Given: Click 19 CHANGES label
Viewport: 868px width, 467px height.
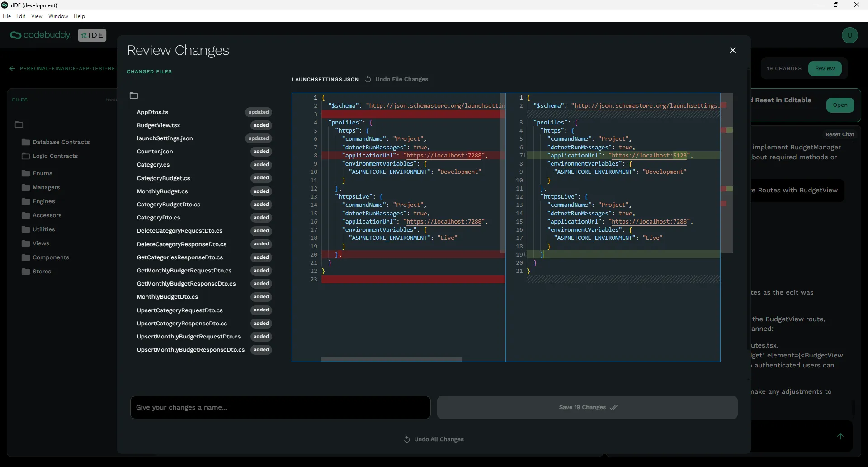Looking at the screenshot, I should click(784, 69).
